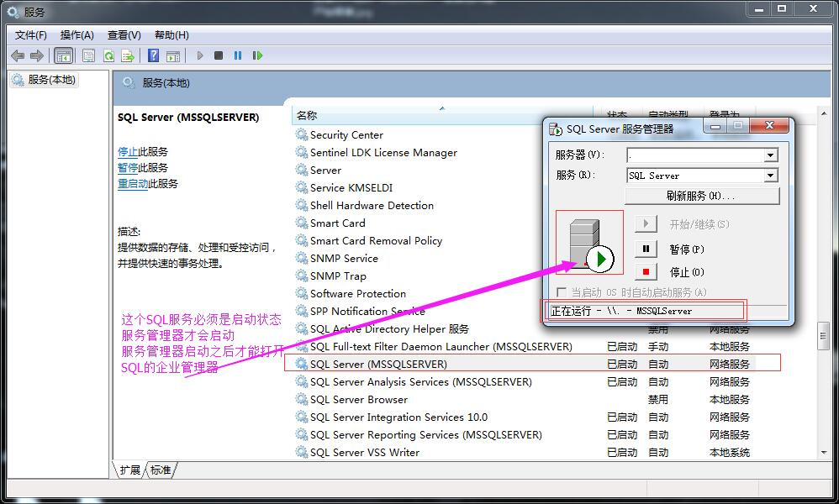Click the pause icon button in service manager

coord(646,249)
